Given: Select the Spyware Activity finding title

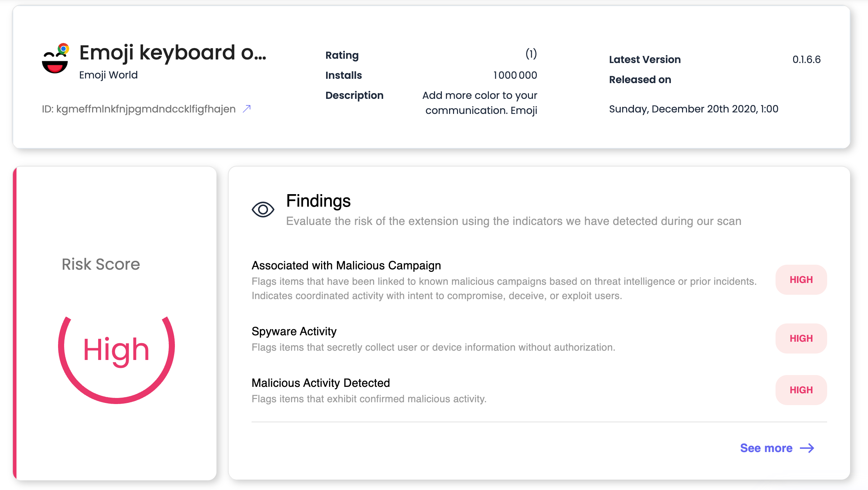Looking at the screenshot, I should click(294, 331).
